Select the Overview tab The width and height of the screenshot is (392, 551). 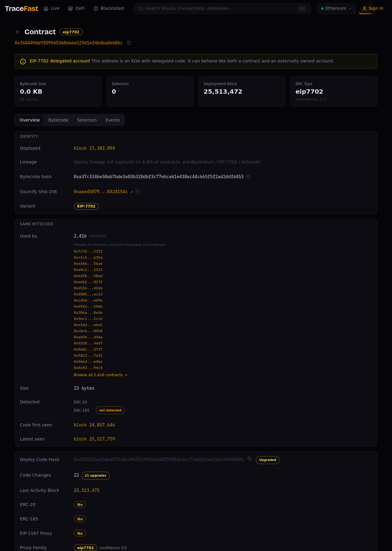coord(30,120)
